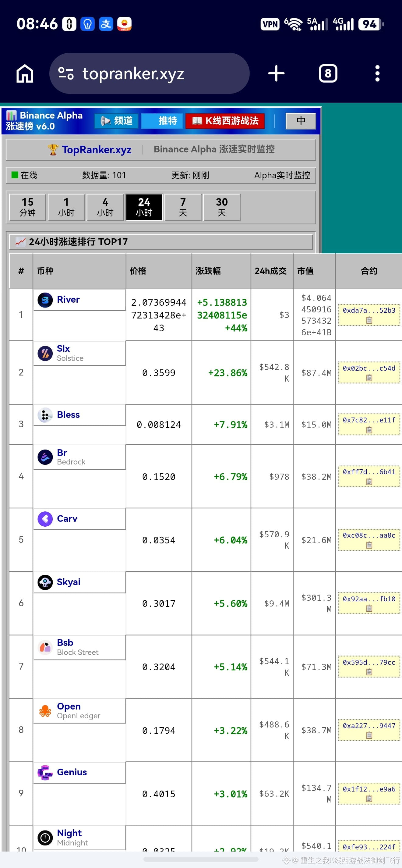
Task: Open the Br coin name link
Action: point(62,453)
